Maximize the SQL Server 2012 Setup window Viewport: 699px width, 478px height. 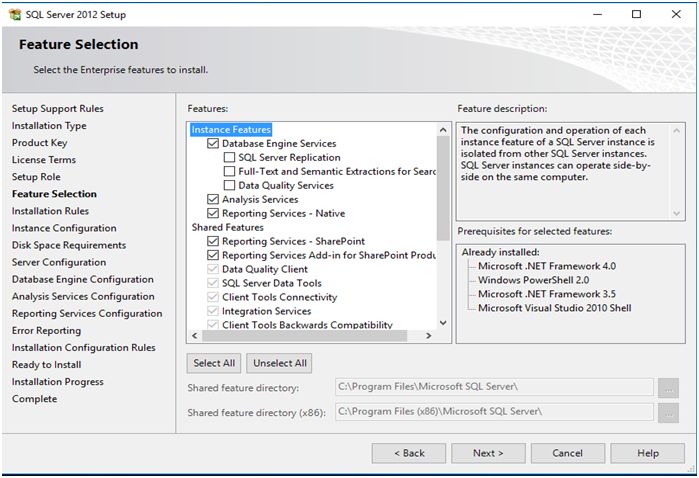click(637, 14)
